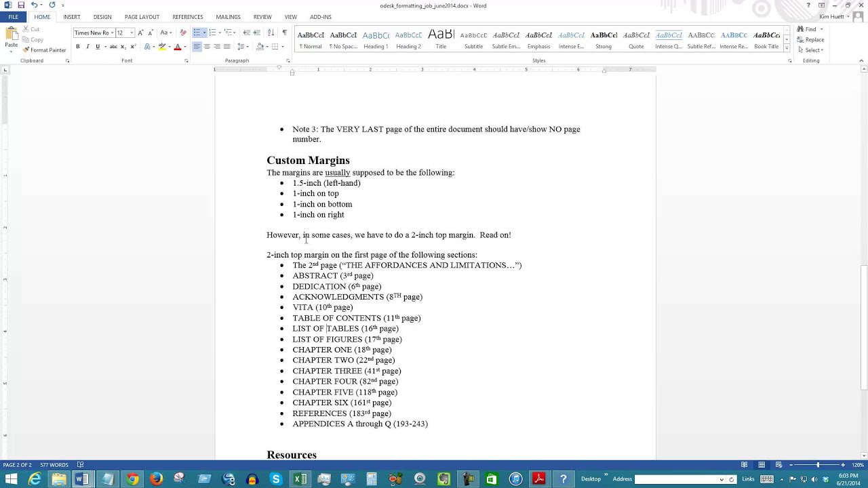868x488 pixels.
Task: Save the document with the floppy icon
Action: (21, 5)
